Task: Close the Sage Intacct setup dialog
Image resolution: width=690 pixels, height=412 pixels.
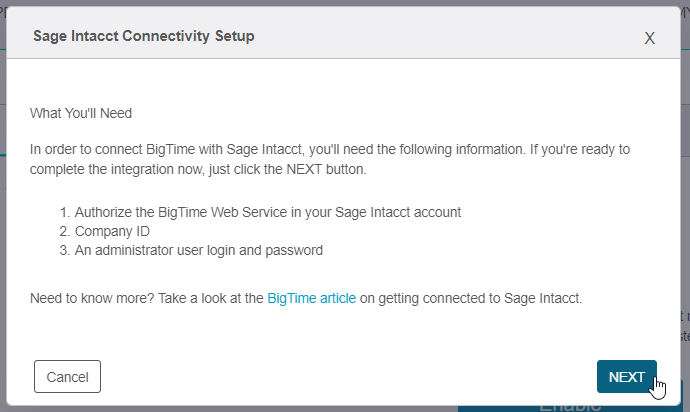Action: 649,38
